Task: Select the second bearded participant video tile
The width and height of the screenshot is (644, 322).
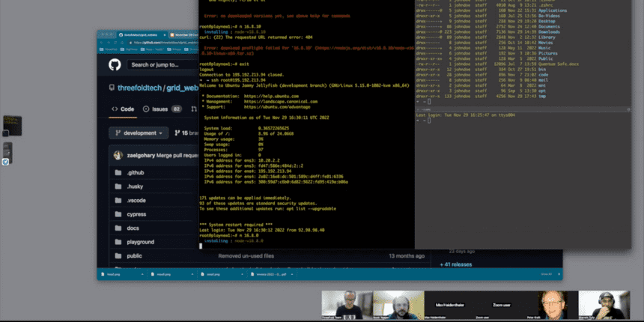Action: pos(398,306)
